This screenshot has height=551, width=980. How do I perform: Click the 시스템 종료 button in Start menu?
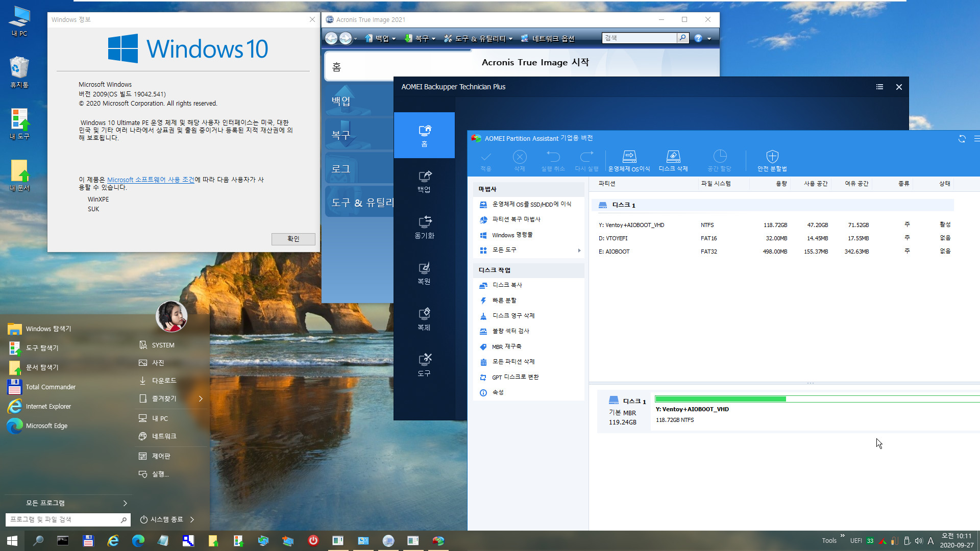pyautogui.click(x=161, y=519)
